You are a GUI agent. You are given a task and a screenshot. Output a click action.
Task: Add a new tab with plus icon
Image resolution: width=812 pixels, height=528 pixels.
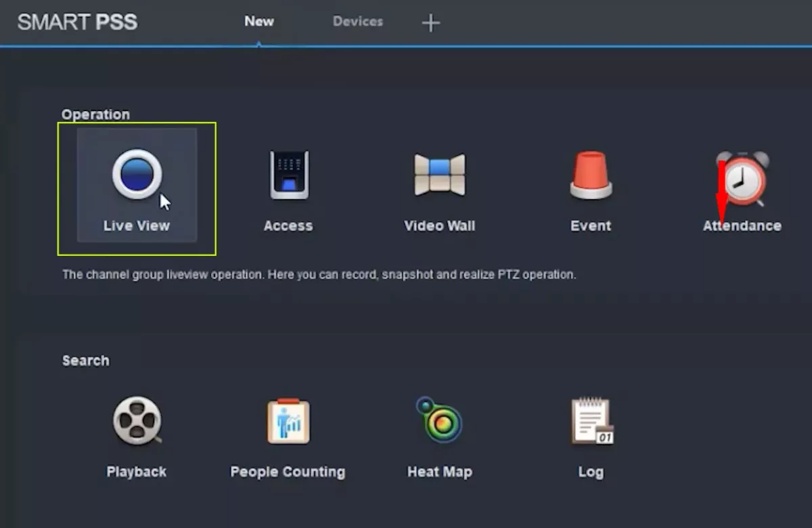point(430,23)
